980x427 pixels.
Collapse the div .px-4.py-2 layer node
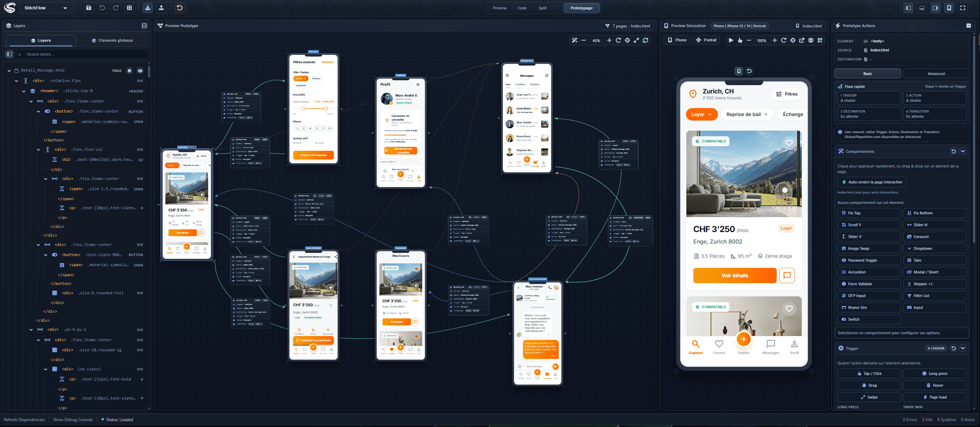pos(31,330)
